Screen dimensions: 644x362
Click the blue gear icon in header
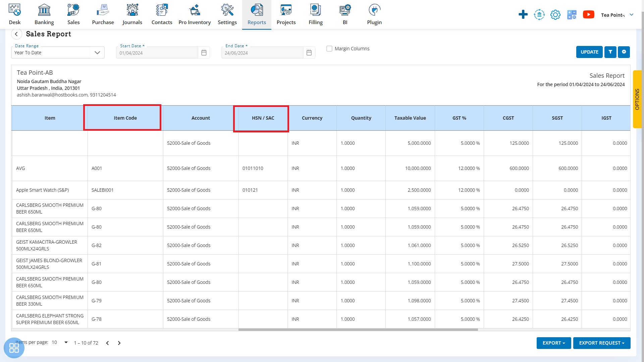pos(555,15)
